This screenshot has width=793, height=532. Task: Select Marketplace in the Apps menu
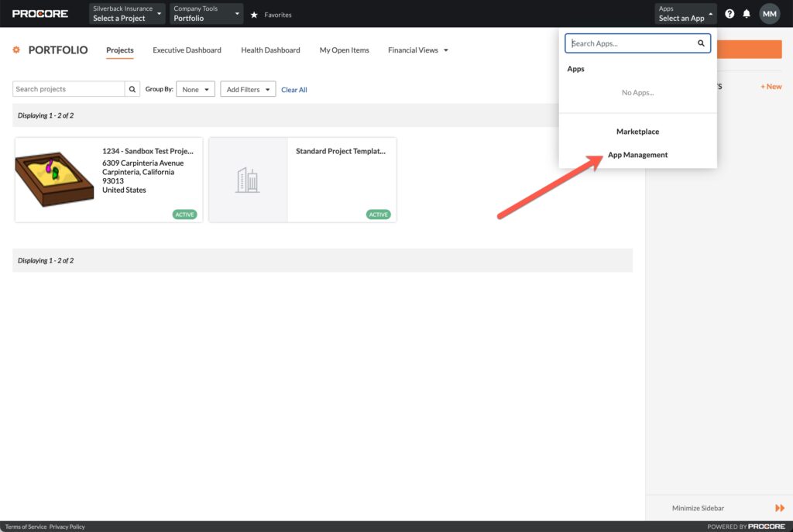pos(638,132)
